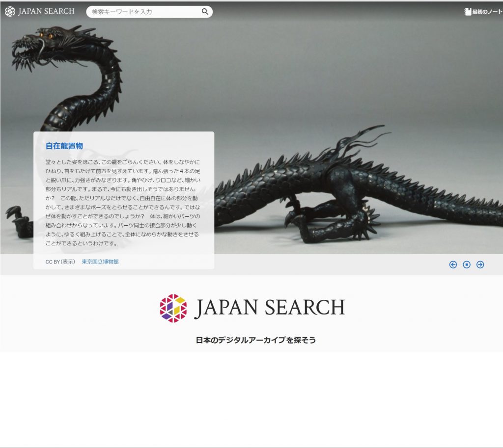Click the search magnifier icon
The image size is (503, 448).
[x=204, y=11]
